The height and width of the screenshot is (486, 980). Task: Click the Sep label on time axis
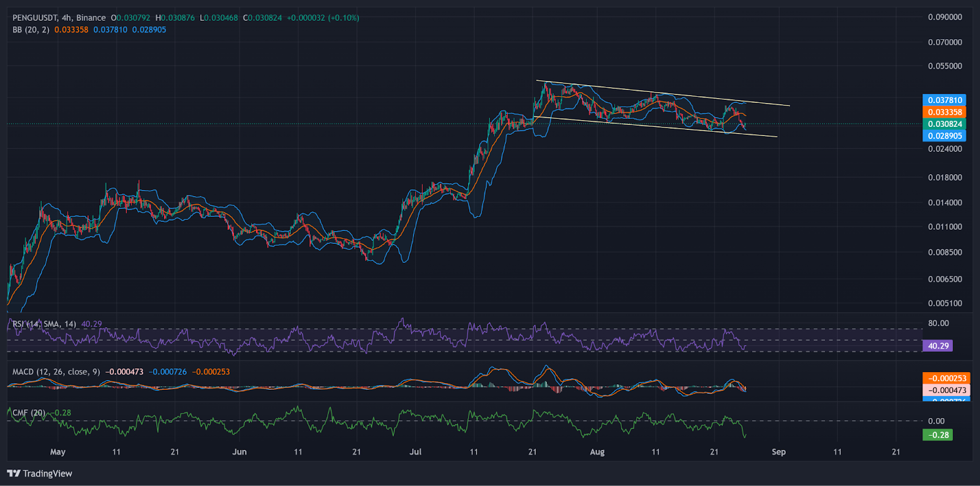(x=778, y=452)
